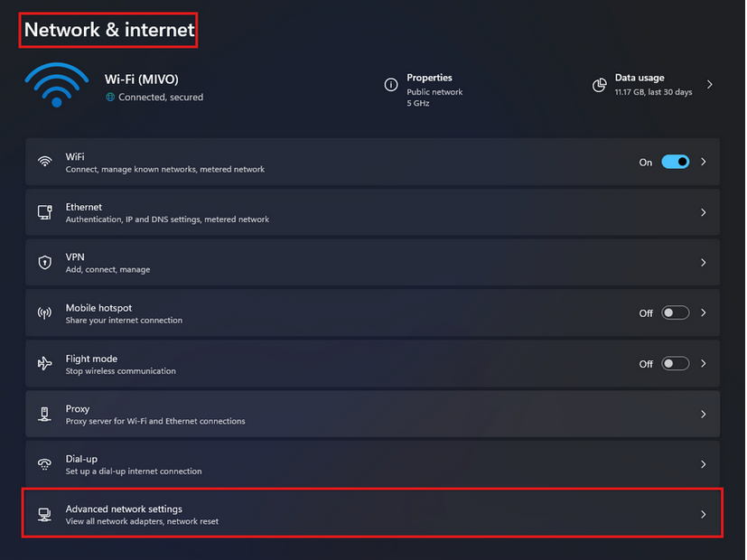Expand the Ethernet row chevron
The image size is (747, 560).
[x=703, y=212]
